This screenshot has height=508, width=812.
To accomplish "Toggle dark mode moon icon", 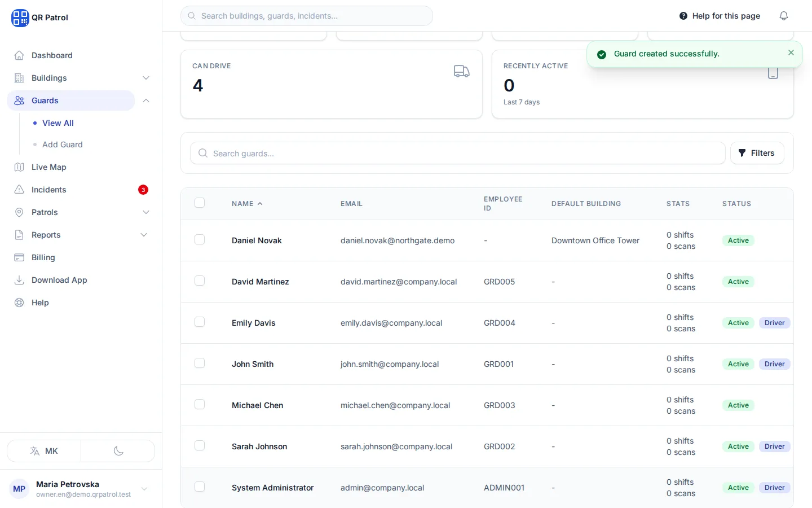I will coord(118,451).
